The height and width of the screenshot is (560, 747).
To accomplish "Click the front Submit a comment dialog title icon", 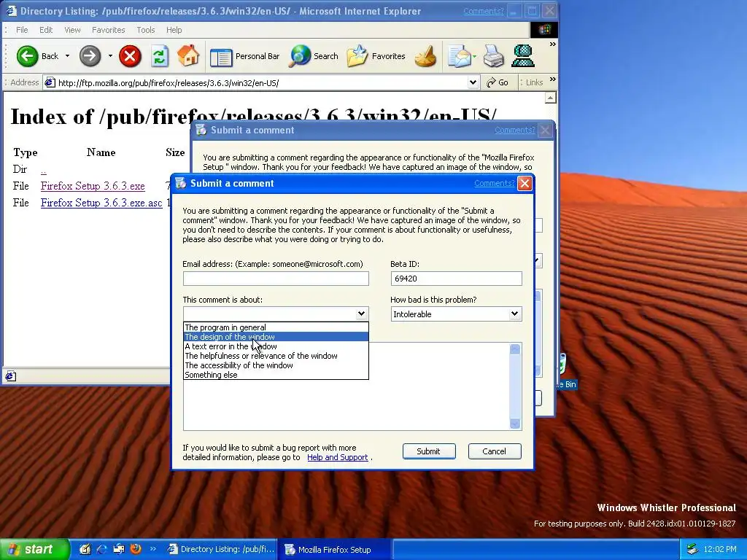I will (181, 183).
